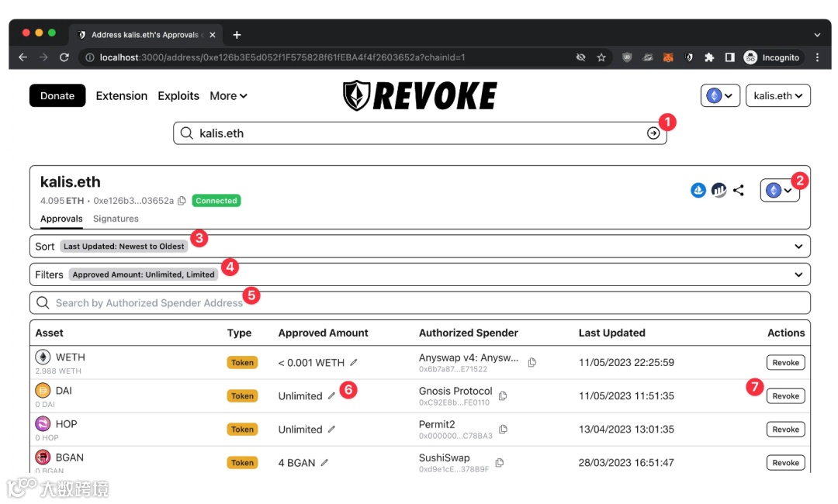Edit the HOP Unlimited allowance
The width and height of the screenshot is (838, 504).
tap(331, 430)
